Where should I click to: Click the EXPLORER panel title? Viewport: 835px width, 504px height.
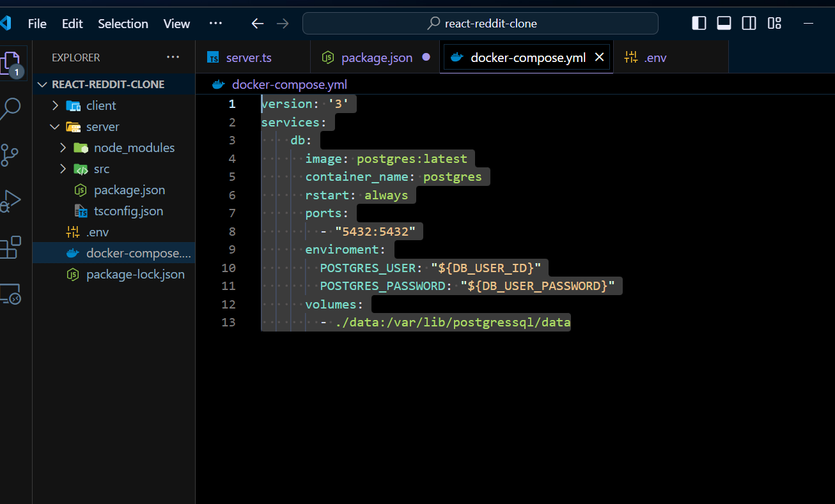click(x=76, y=57)
